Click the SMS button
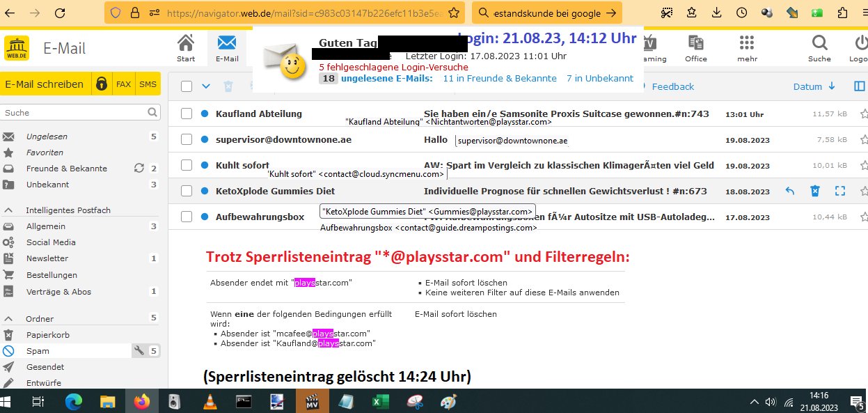This screenshot has height=413, width=868. point(148,84)
